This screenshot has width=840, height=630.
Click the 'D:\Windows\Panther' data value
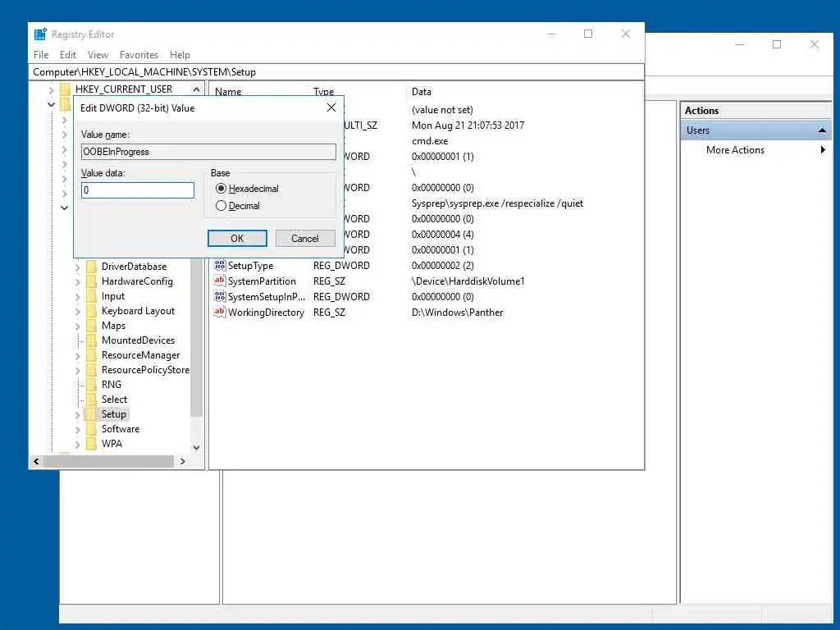[x=458, y=313]
